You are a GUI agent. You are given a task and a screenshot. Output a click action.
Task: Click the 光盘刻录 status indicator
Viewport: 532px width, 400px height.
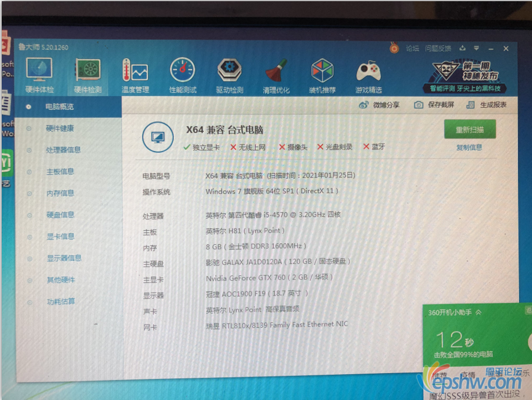(335, 147)
